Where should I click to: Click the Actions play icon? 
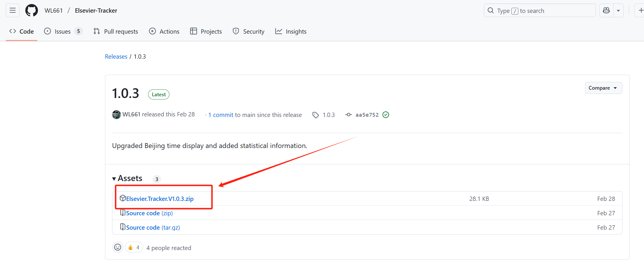pyautogui.click(x=152, y=31)
